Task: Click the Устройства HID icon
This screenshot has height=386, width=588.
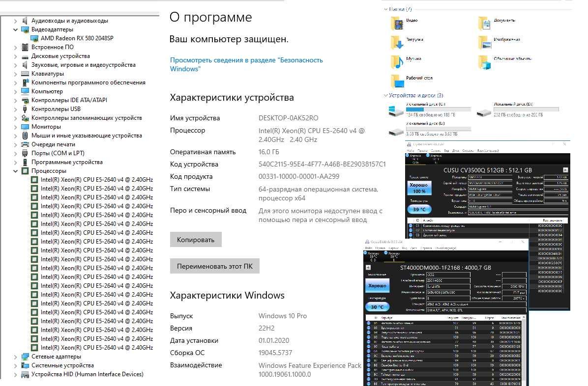Action: (25, 374)
